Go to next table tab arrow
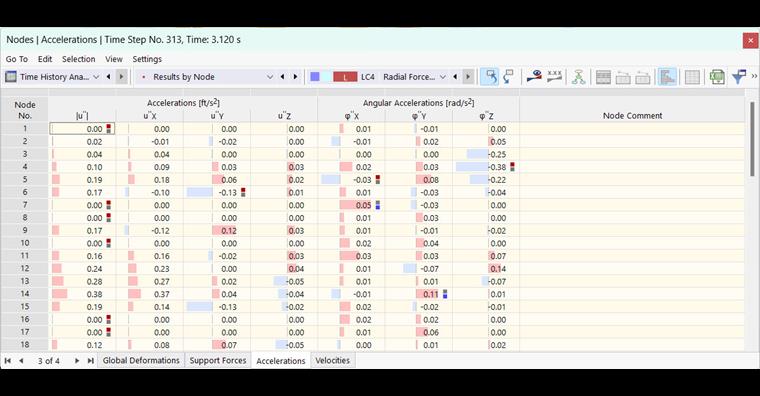760x396 pixels. coord(77,361)
